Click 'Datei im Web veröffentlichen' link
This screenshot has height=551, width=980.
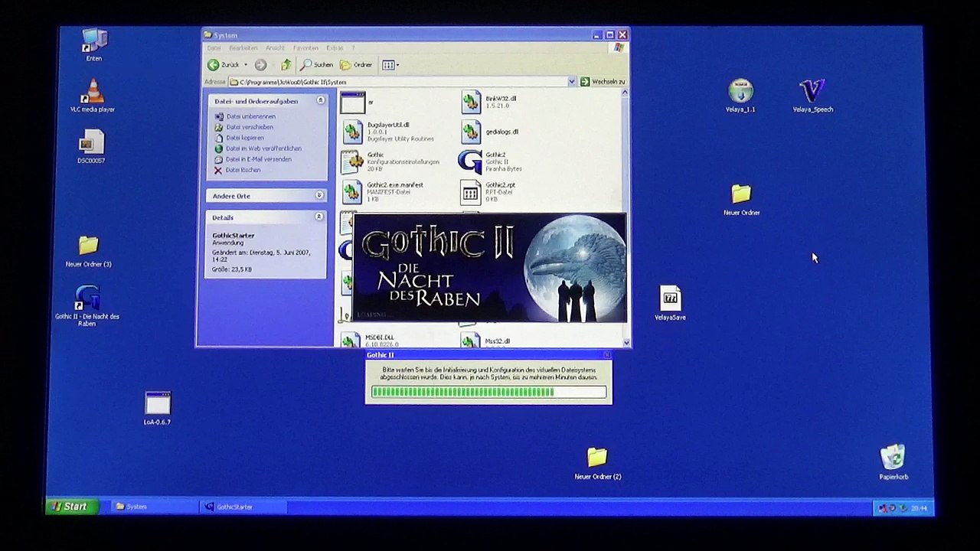coord(263,148)
